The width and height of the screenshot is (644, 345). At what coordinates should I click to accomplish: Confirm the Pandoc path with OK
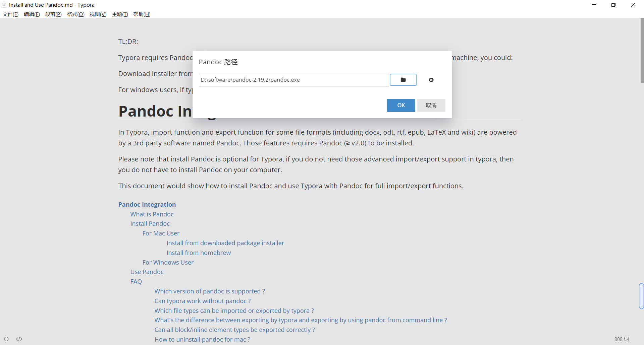(401, 105)
